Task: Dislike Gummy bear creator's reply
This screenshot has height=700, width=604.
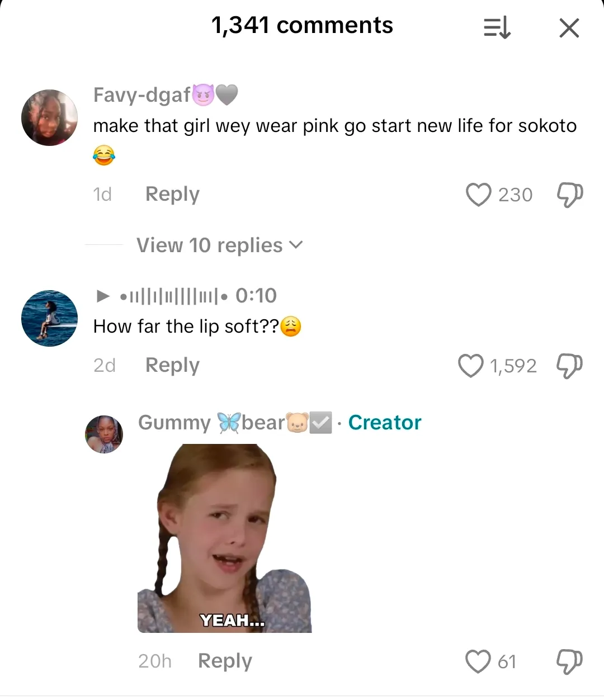Action: pyautogui.click(x=569, y=661)
